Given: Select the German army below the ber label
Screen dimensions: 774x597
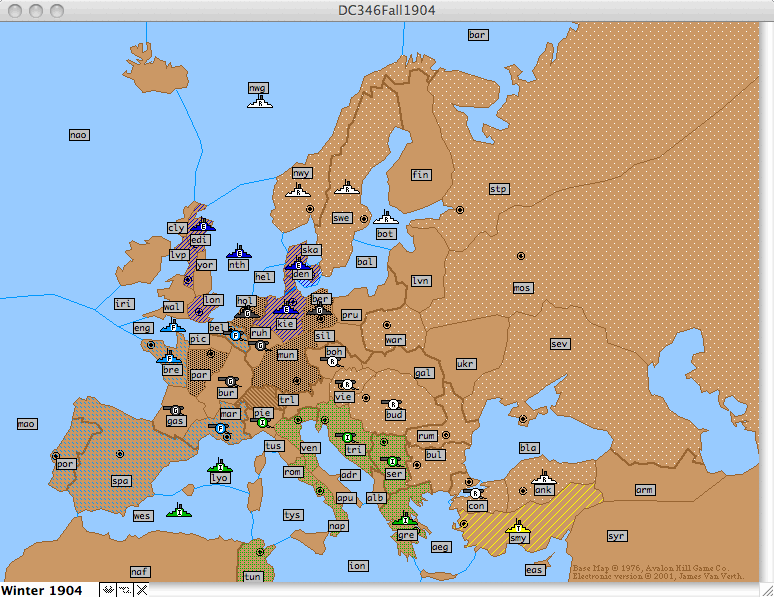Looking at the screenshot, I should (319, 310).
